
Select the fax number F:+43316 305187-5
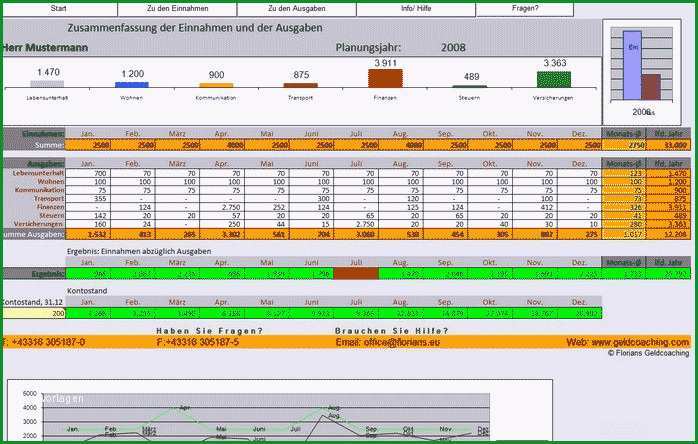tap(198, 342)
